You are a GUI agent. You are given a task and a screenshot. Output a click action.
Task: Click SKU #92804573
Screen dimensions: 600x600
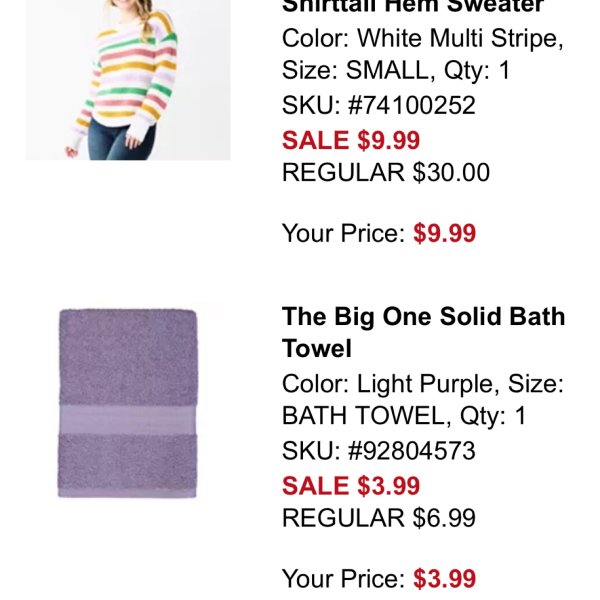point(379,451)
